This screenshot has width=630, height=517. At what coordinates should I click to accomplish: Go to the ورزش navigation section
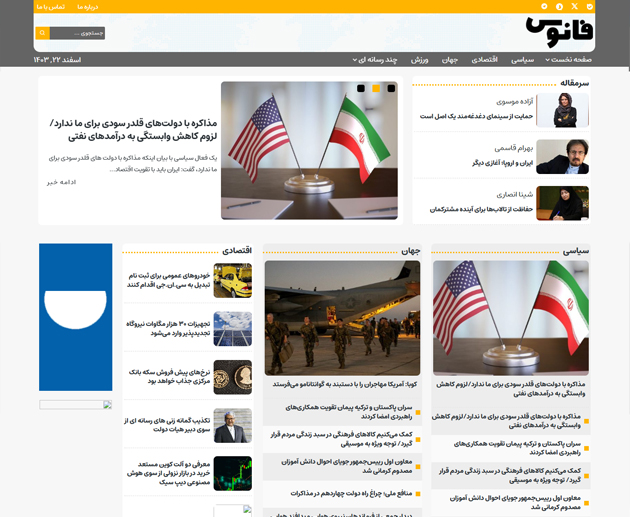[419, 60]
